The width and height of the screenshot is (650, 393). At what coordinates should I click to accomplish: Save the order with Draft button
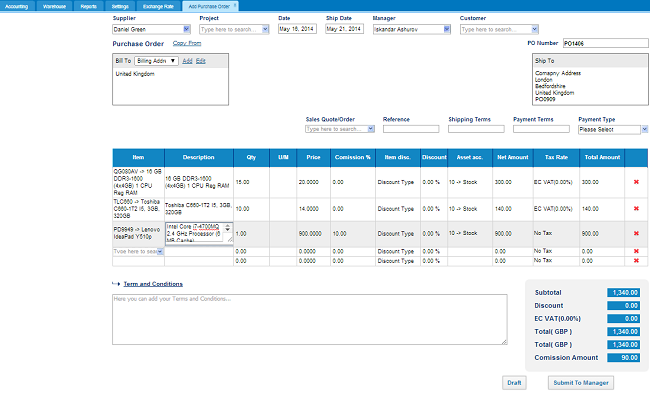click(x=514, y=383)
